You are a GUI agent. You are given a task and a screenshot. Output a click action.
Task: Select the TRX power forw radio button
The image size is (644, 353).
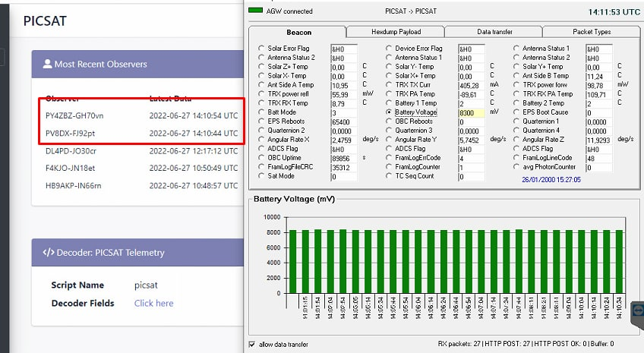[516, 84]
